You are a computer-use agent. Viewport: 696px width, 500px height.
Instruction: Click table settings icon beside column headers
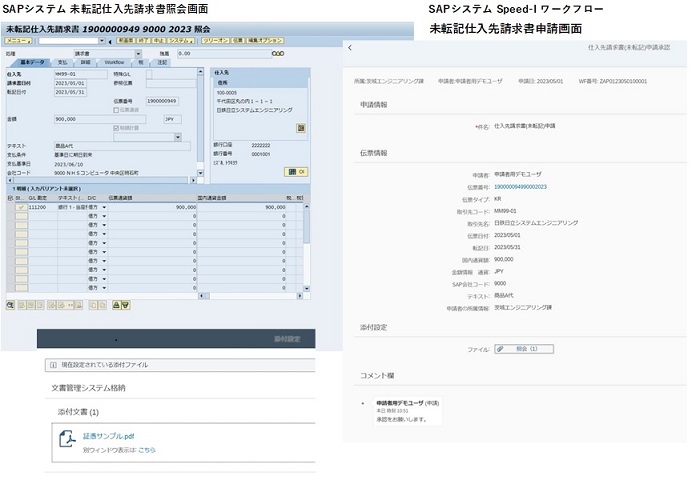pyautogui.click(x=11, y=198)
